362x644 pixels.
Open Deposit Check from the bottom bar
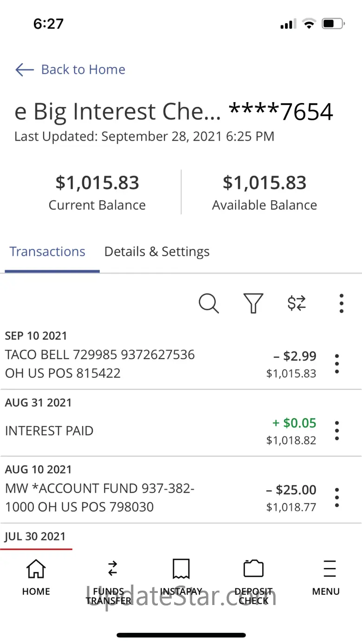(x=253, y=580)
